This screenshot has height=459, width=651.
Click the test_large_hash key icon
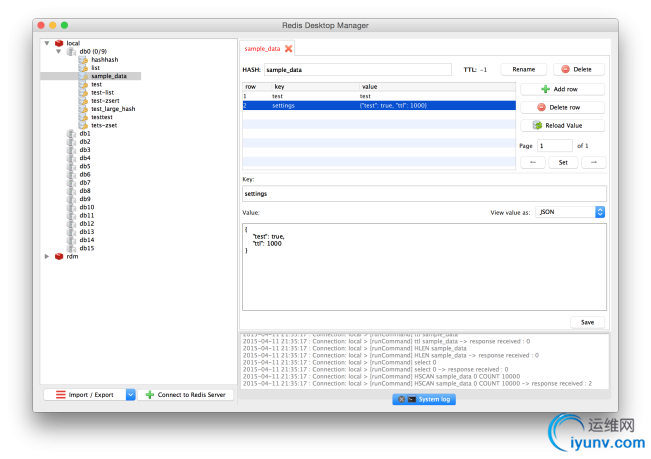point(83,109)
